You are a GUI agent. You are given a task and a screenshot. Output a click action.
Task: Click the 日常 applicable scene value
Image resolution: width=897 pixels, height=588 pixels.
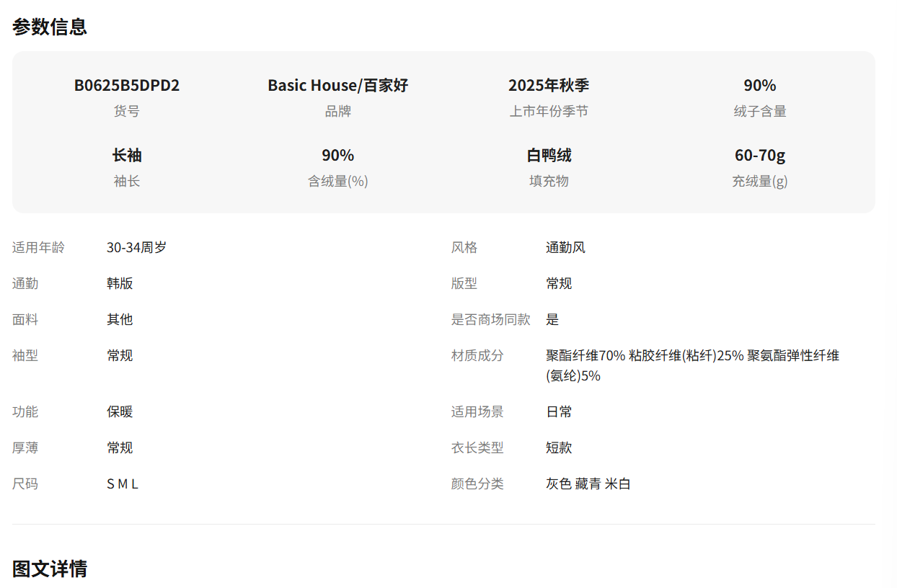tap(559, 411)
